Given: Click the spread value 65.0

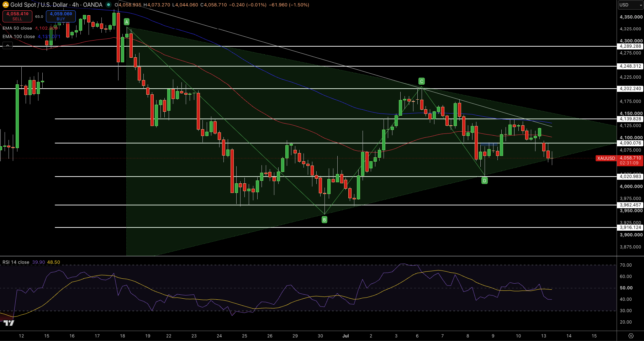Looking at the screenshot, I should tap(39, 16).
